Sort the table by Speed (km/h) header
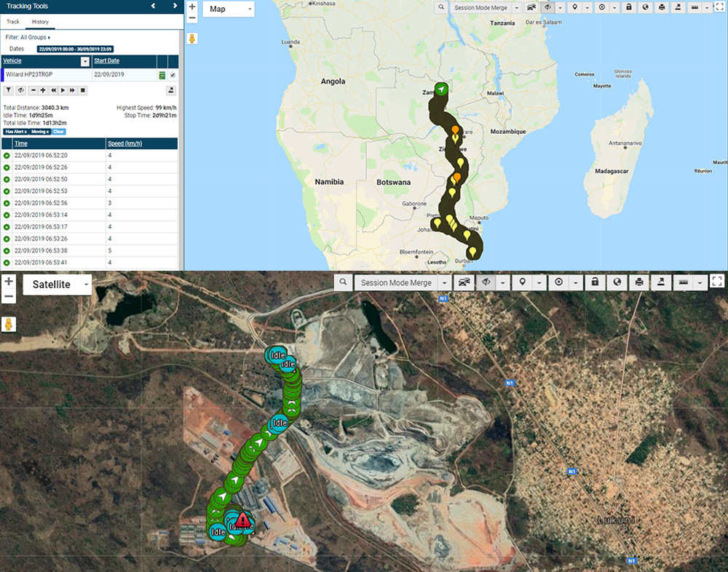 click(124, 143)
